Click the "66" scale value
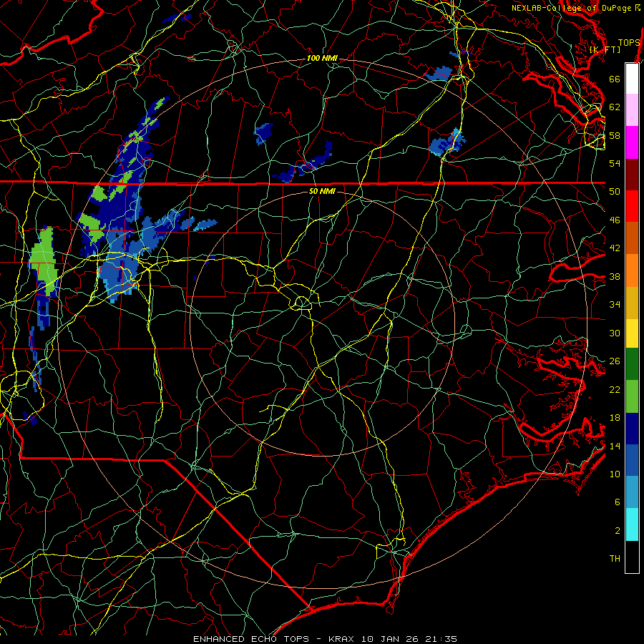The image size is (644, 644). [x=615, y=79]
